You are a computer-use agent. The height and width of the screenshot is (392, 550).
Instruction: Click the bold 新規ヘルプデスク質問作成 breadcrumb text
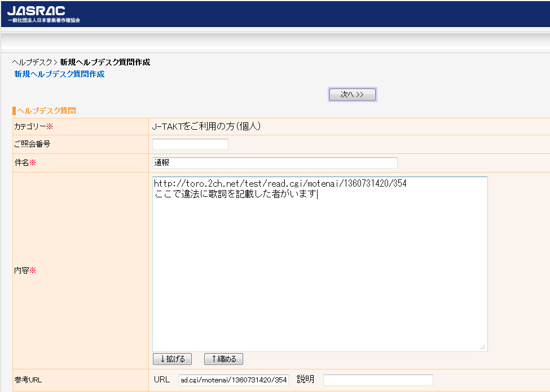[x=105, y=63]
